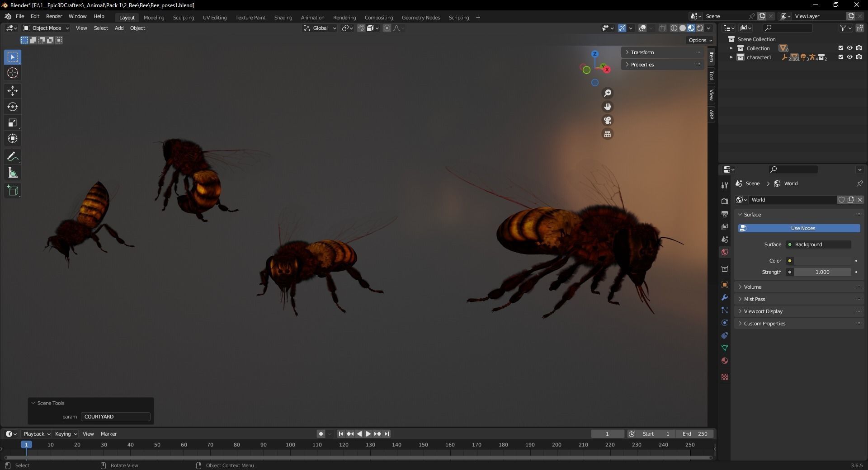The width and height of the screenshot is (868, 470).
Task: Select the Scale tool
Action: point(13,122)
